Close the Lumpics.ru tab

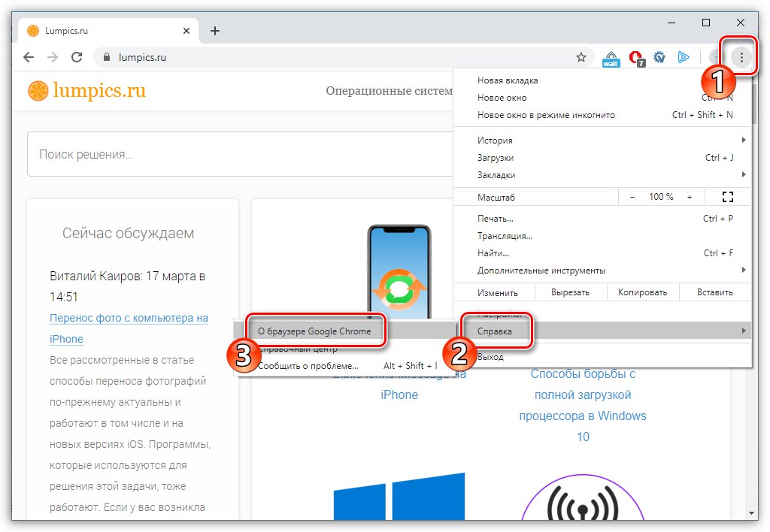tap(186, 31)
